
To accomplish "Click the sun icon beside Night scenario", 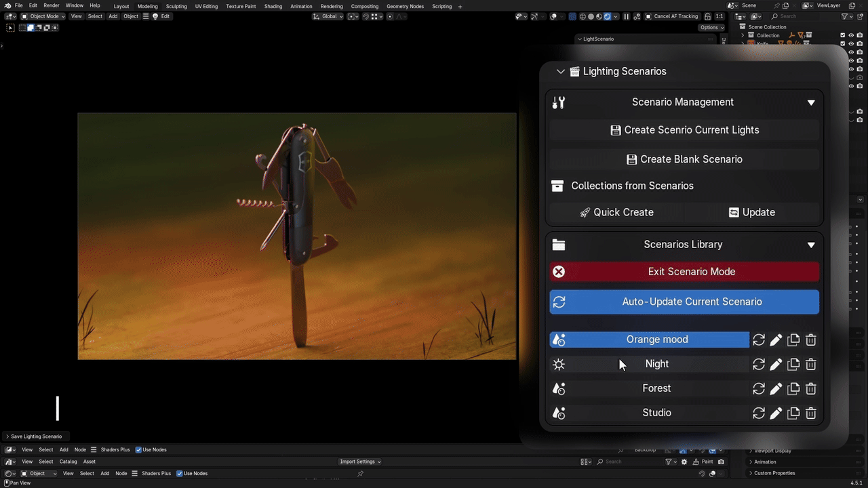I will (x=559, y=365).
